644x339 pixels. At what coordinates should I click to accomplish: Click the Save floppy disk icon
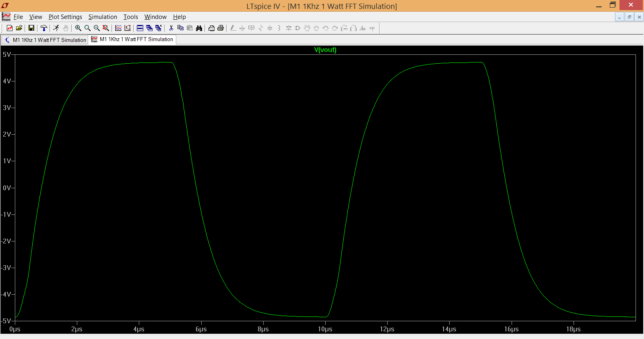pos(31,28)
